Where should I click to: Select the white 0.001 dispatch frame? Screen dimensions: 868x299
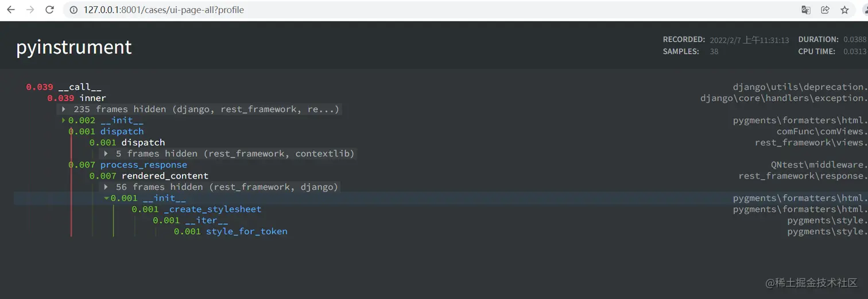coord(127,142)
